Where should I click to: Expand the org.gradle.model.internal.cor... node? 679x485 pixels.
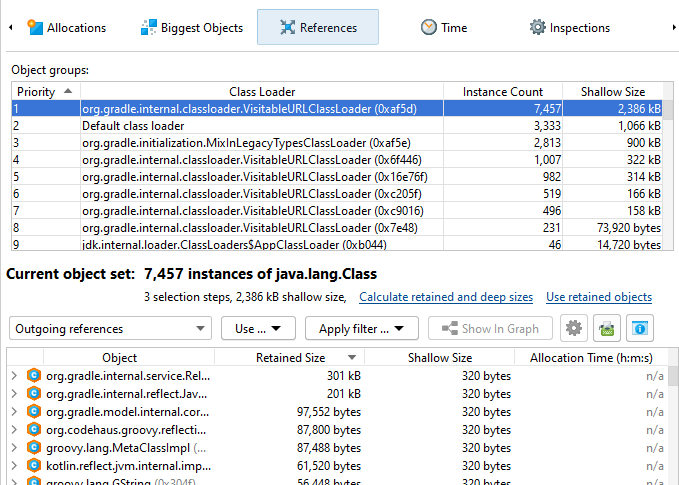tap(14, 412)
